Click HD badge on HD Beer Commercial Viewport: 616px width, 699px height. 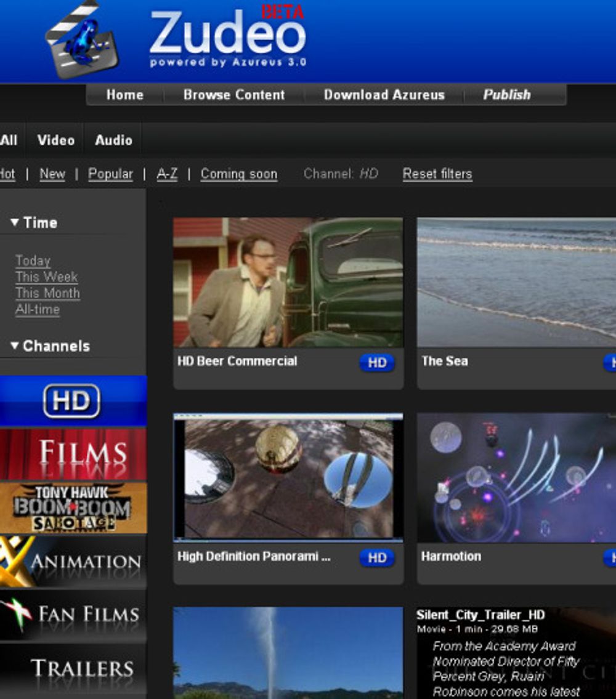[x=377, y=362]
